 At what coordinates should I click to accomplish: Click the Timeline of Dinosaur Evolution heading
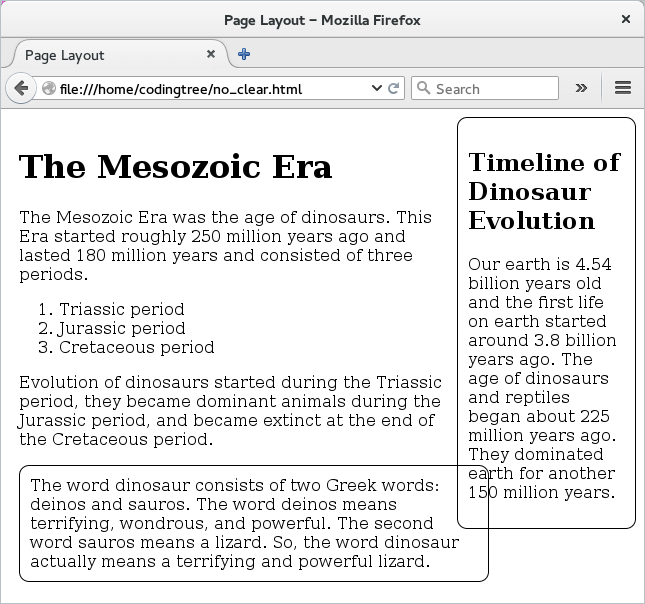click(544, 191)
